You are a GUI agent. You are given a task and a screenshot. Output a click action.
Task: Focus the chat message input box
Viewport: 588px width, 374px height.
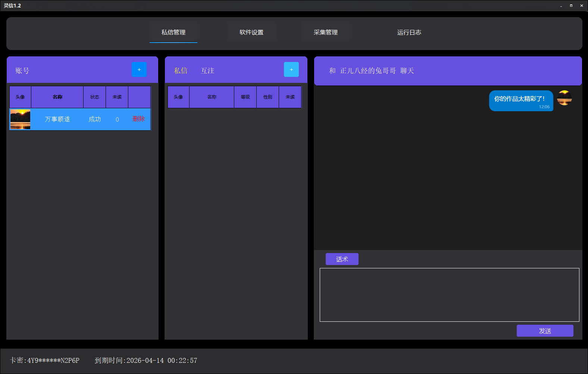450,295
